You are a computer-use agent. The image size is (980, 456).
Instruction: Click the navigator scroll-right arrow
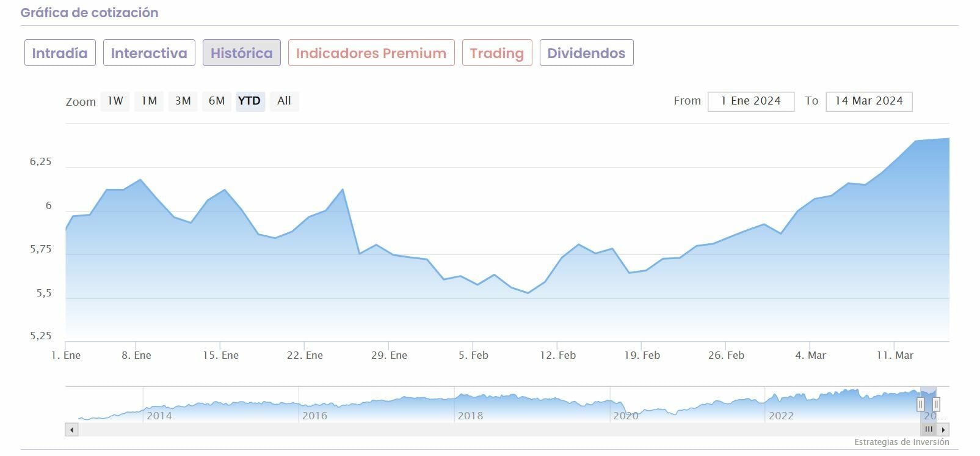(x=943, y=430)
